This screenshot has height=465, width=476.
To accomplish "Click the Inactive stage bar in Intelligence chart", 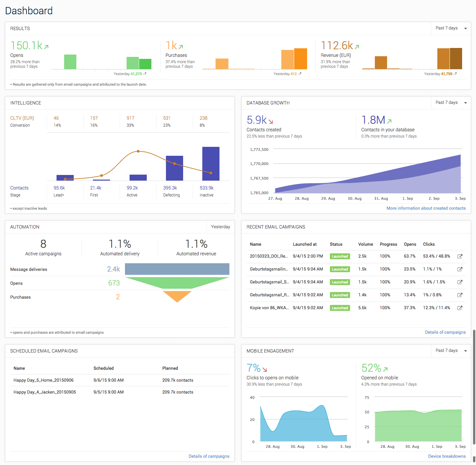I will (211, 164).
